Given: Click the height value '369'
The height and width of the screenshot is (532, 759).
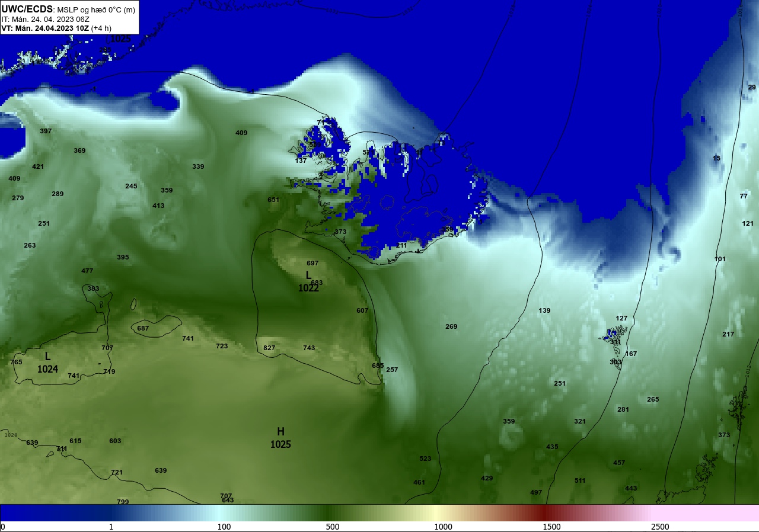Looking at the screenshot, I should tap(79, 150).
